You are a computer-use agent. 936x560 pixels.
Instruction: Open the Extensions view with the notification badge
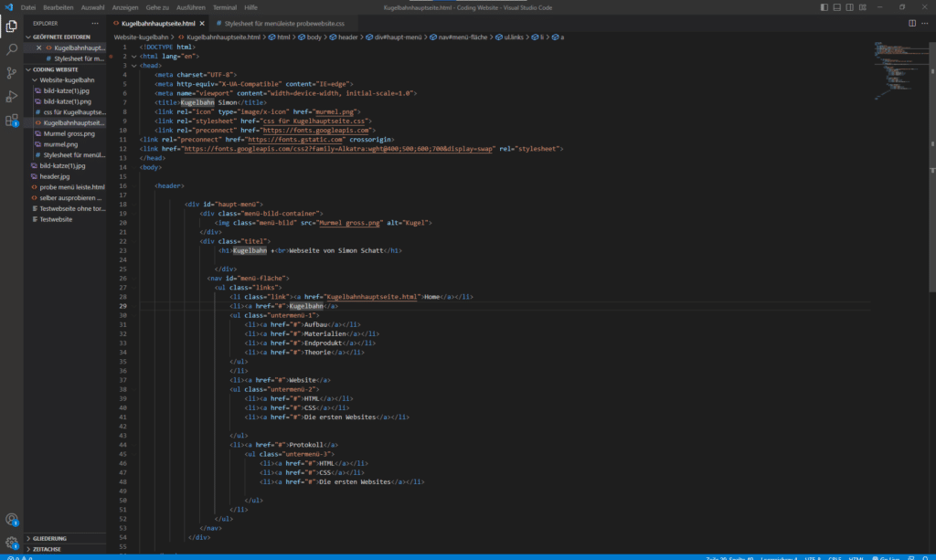[x=11, y=119]
